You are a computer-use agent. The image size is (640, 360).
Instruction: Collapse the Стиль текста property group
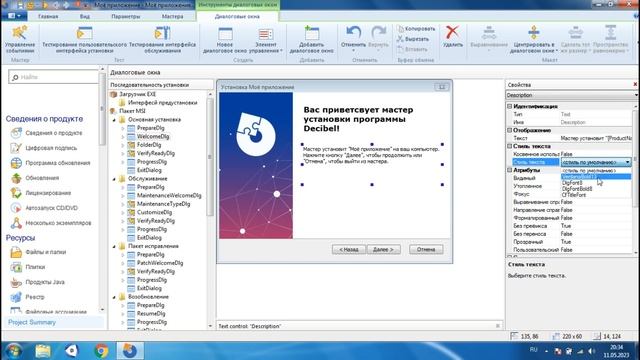(510, 146)
